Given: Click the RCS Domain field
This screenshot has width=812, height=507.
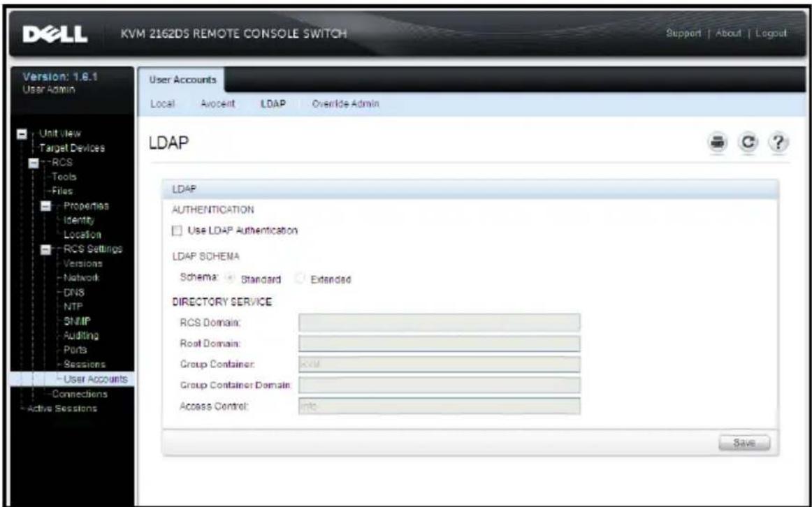Looking at the screenshot, I should coord(439,323).
